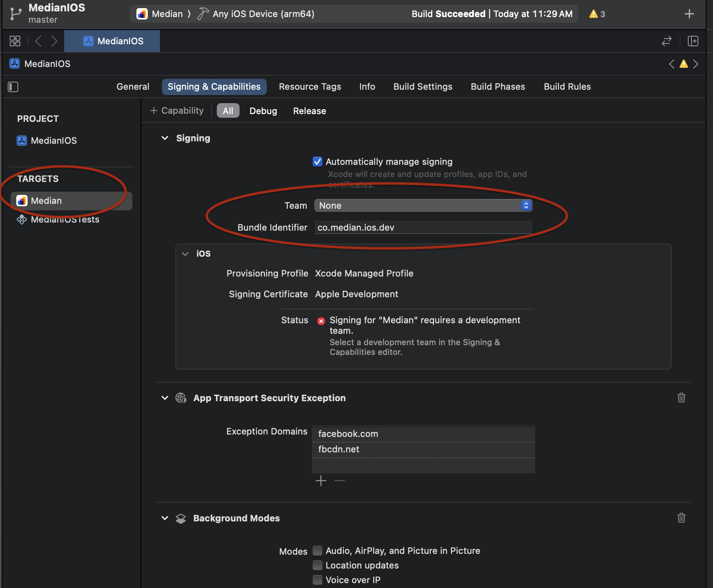Click the signing status error icon
The image size is (713, 588).
(x=321, y=321)
